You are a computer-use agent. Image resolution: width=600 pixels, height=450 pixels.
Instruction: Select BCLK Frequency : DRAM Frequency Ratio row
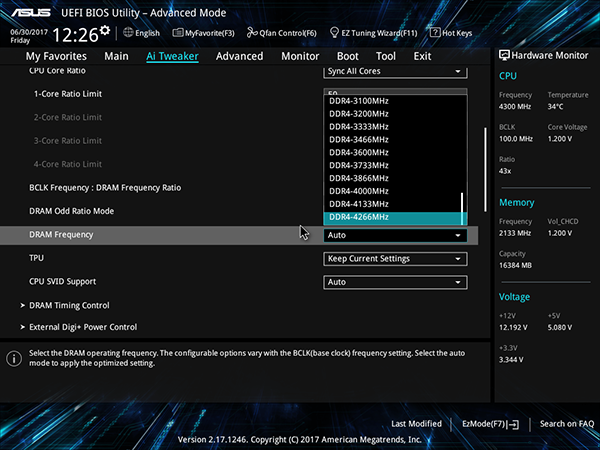105,188
